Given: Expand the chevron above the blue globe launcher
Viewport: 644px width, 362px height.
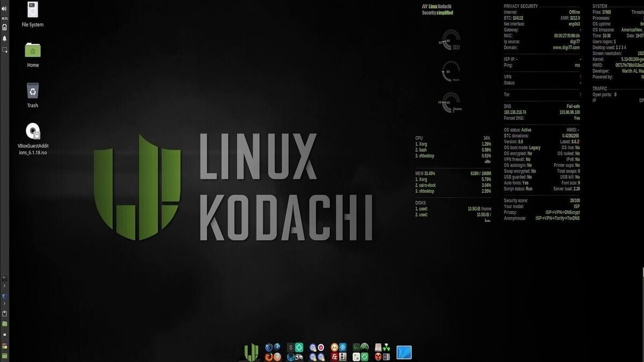Looking at the screenshot, I should coord(4,286).
